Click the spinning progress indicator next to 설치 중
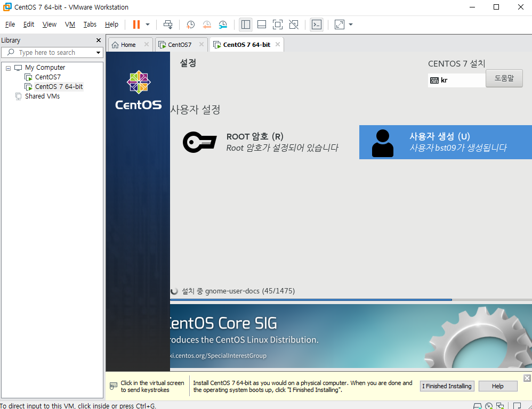Image resolution: width=532 pixels, height=409 pixels. click(174, 291)
